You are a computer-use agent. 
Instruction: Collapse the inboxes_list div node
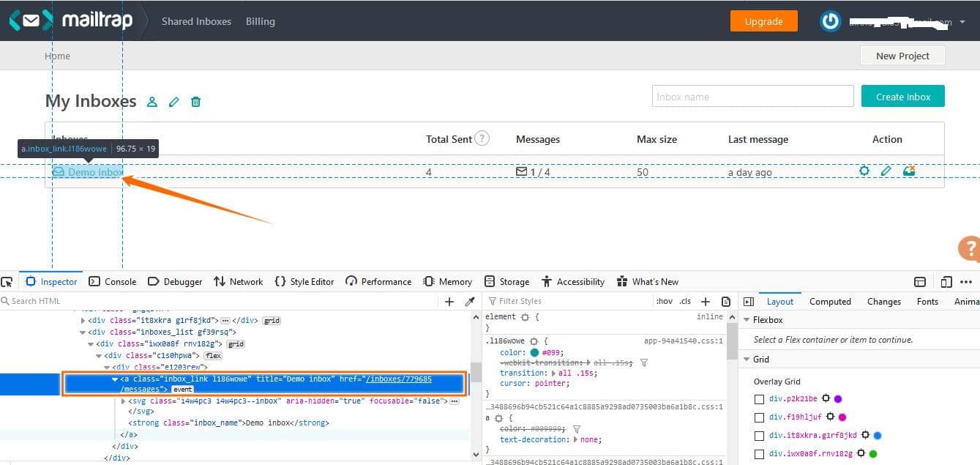click(83, 332)
